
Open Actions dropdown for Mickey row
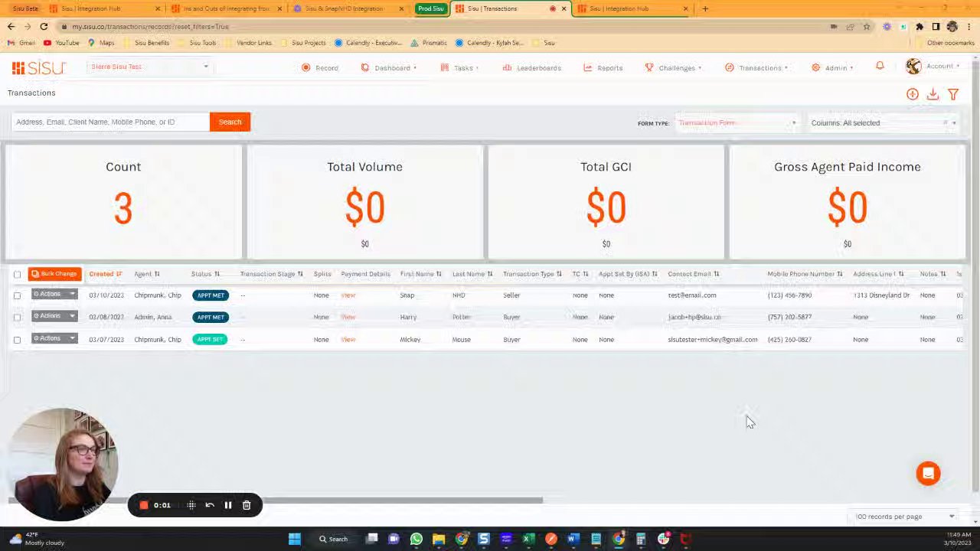[x=54, y=338]
